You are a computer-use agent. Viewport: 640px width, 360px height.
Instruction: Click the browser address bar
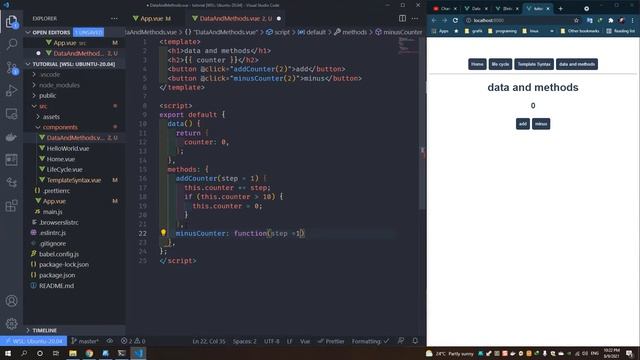518,20
